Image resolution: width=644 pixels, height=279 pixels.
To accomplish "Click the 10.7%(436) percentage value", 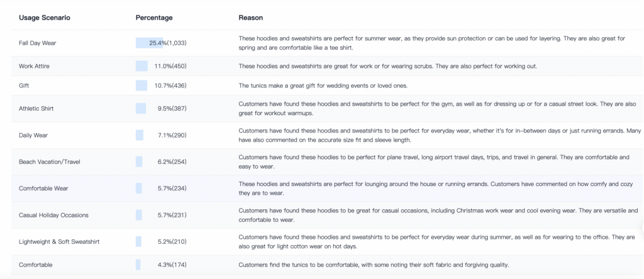I will (170, 85).
